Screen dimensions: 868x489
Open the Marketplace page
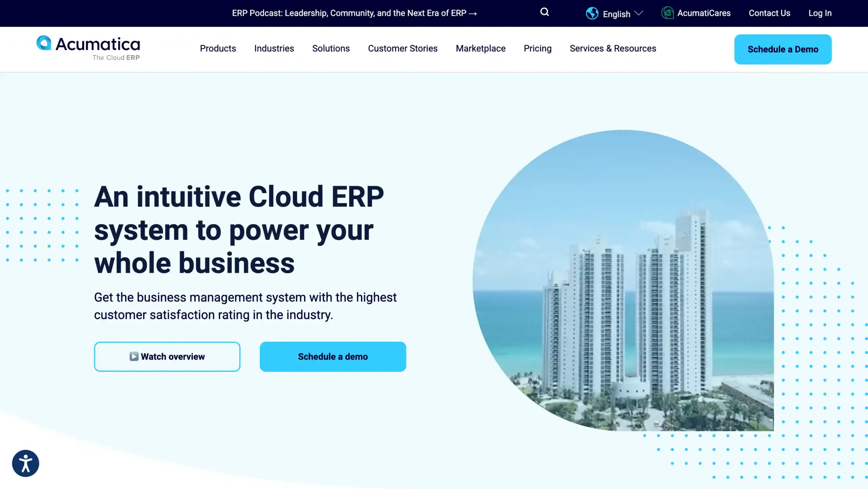pos(480,48)
